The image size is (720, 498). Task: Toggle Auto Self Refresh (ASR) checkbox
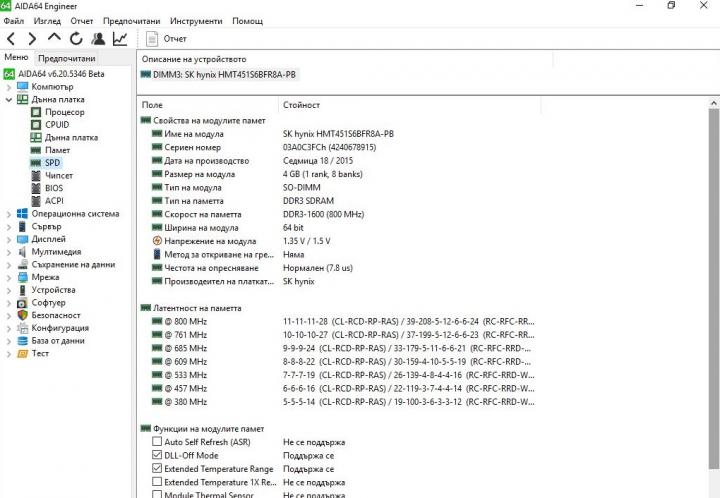click(157, 442)
